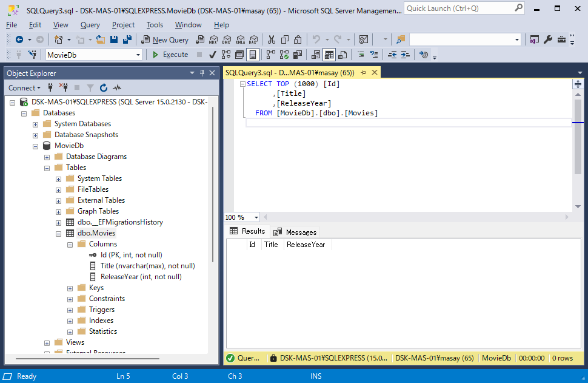This screenshot has width=588, height=383.
Task: Collapse the SELECT statement outline in editor
Action: (x=242, y=84)
